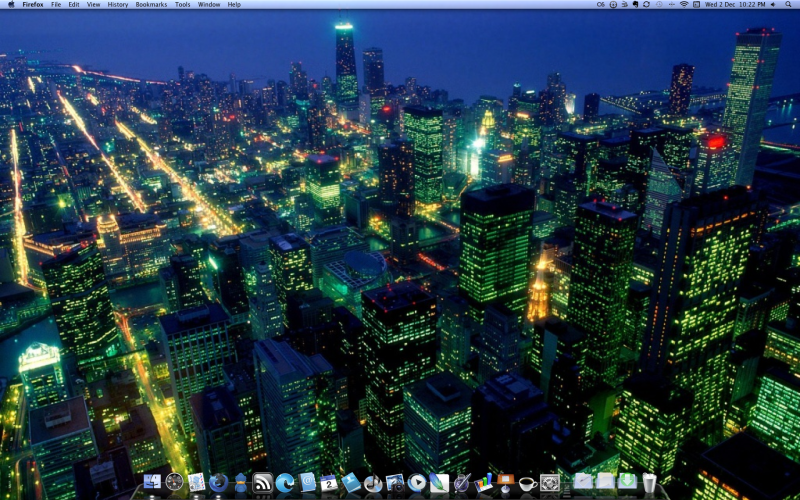Open the Apple menu

tap(10, 4)
